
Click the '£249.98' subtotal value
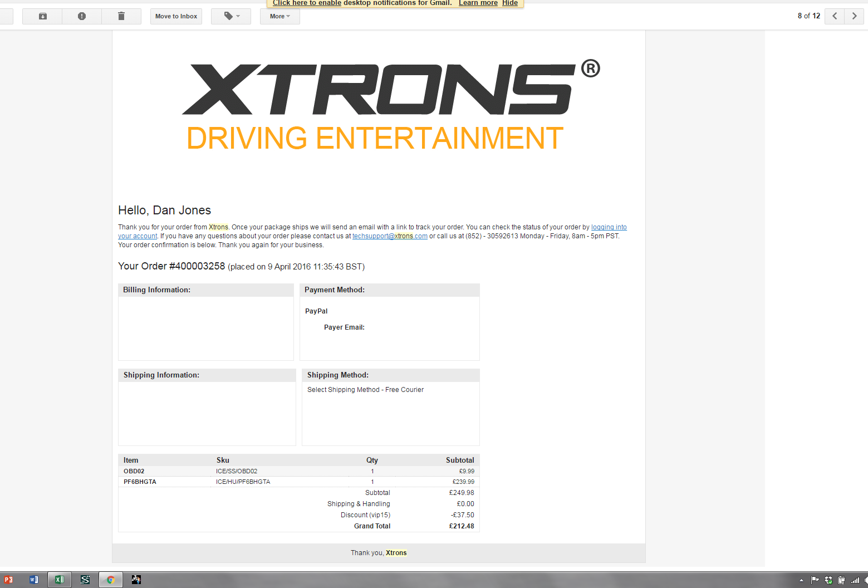[x=462, y=493]
